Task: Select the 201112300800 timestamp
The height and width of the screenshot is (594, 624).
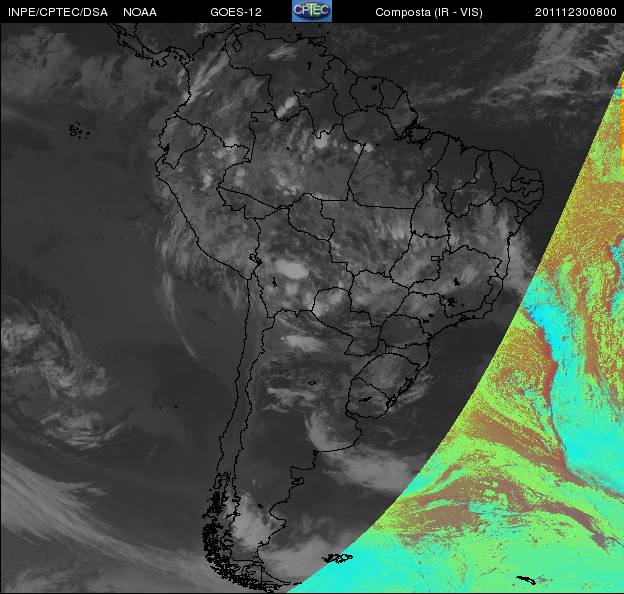Action: (576, 12)
